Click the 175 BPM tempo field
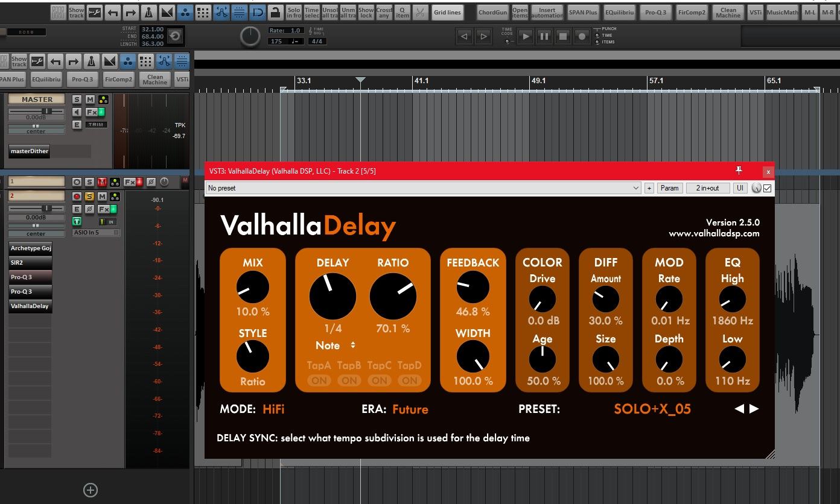Viewport: 840px width, 504px height. pyautogui.click(x=285, y=42)
